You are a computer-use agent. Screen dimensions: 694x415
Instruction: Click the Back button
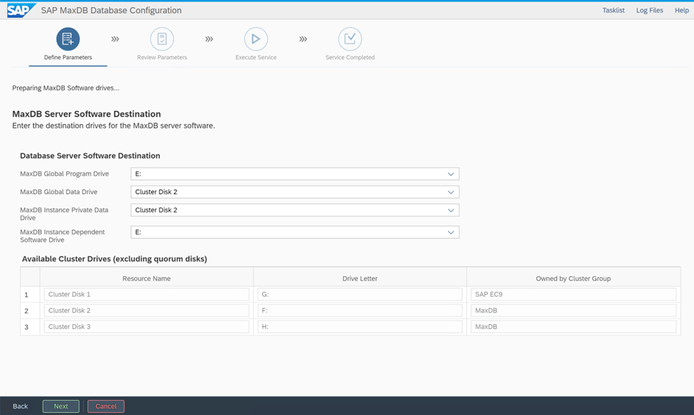click(20, 406)
